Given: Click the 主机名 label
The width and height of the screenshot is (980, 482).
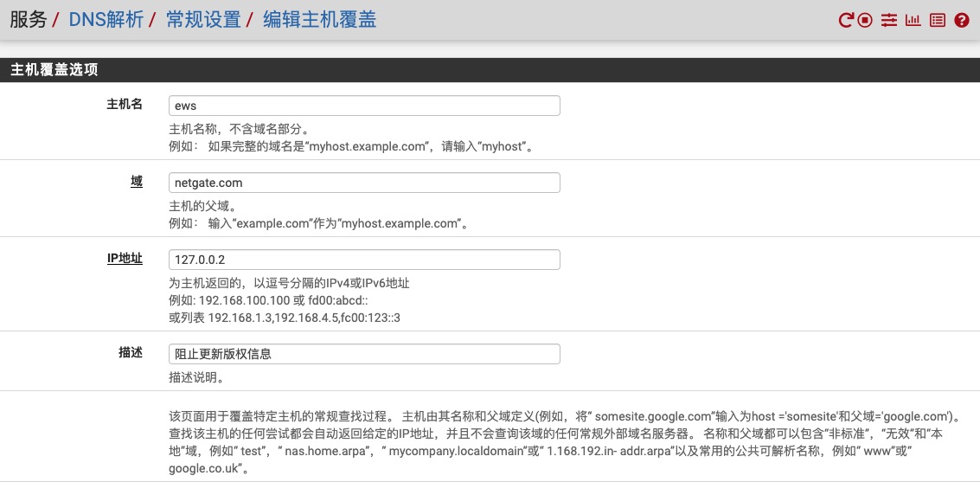Looking at the screenshot, I should tap(125, 105).
